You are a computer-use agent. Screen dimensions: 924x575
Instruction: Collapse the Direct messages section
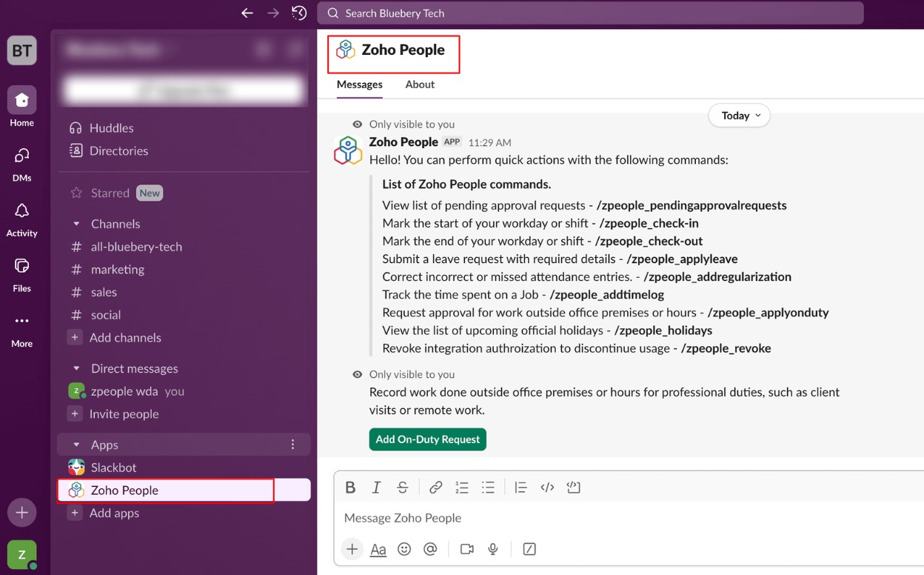click(76, 368)
